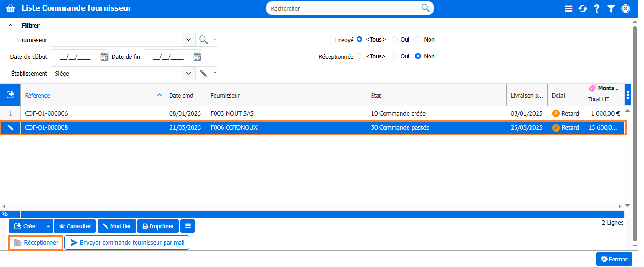This screenshot has height=267, width=644.
Task: Select Envoyé 'Non' radio button
Action: click(418, 40)
